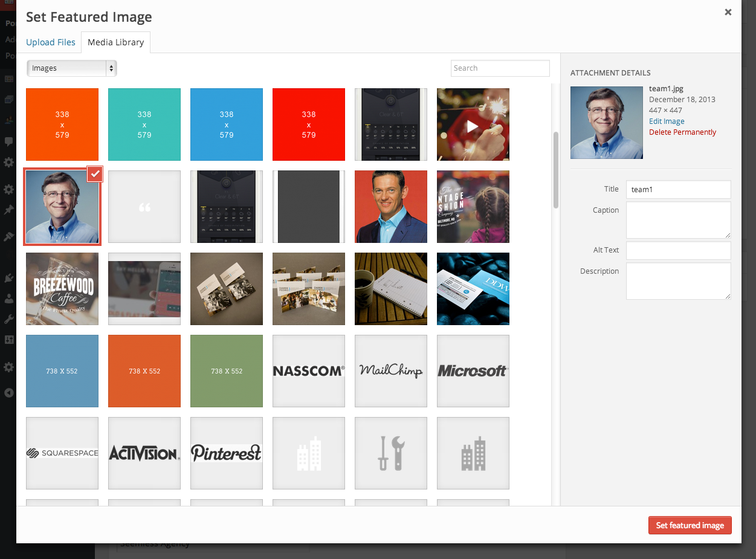This screenshot has height=559, width=756.
Task: Select the Pinterest logo image
Action: pos(227,453)
